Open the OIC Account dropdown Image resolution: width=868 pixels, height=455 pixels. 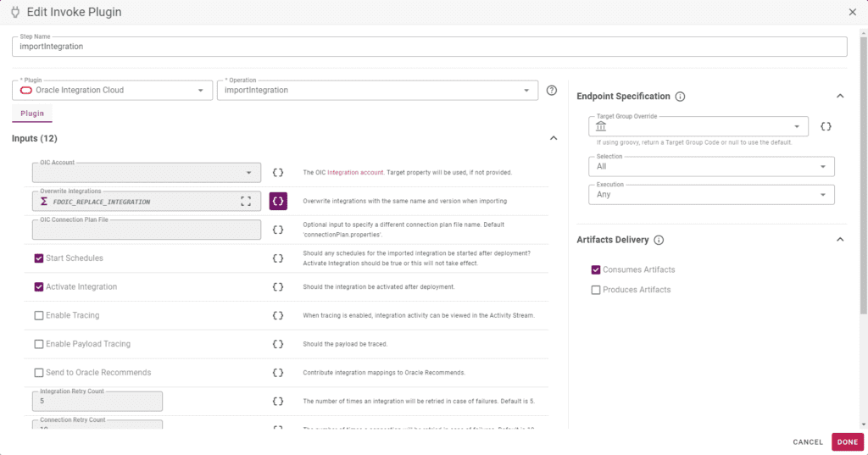[147, 173]
